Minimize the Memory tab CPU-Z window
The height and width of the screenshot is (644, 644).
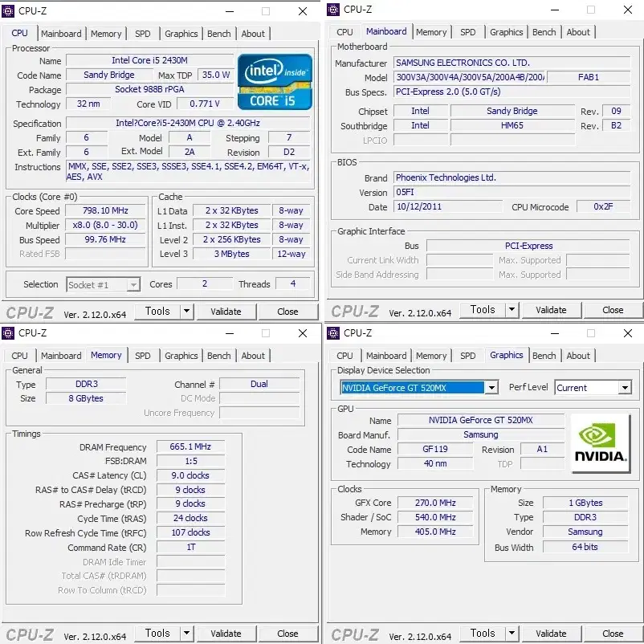pyautogui.click(x=230, y=333)
